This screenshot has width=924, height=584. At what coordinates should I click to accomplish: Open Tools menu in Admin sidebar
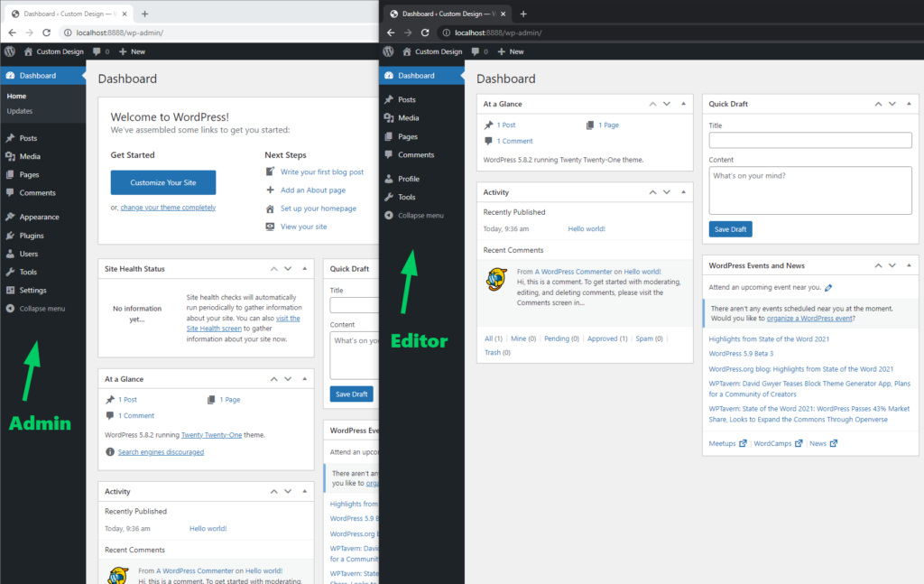tap(28, 272)
